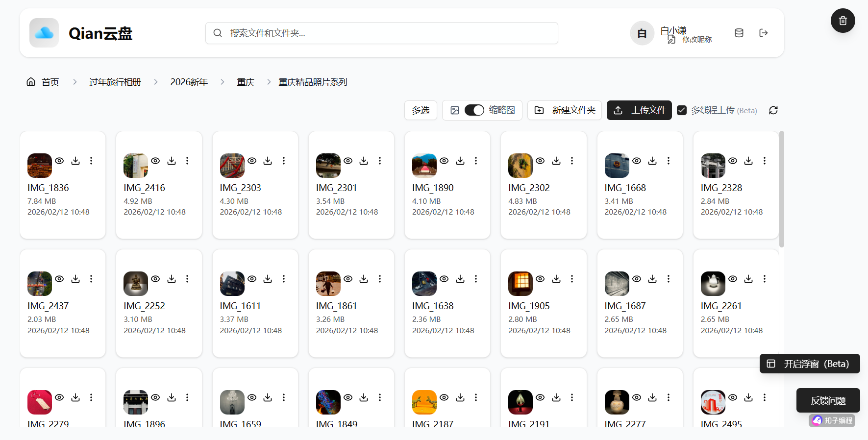Screen dimensions: 868x440
Task: Click 开启浮窗 (Beta) button
Action: coord(810,364)
